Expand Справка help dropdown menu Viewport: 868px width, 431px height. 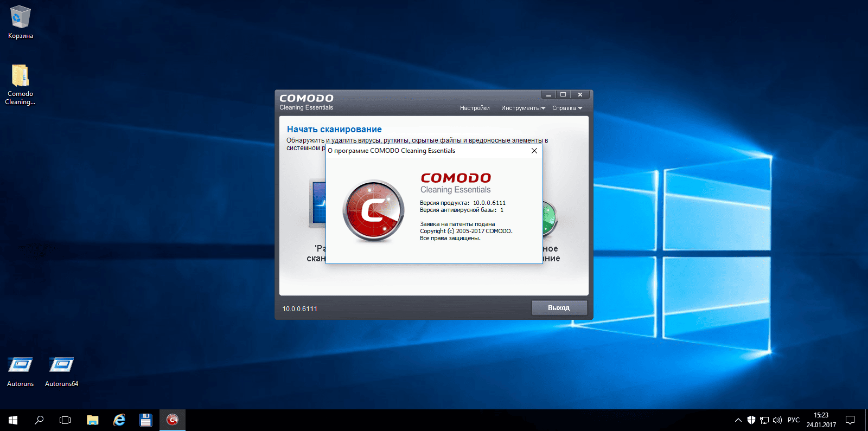click(567, 108)
